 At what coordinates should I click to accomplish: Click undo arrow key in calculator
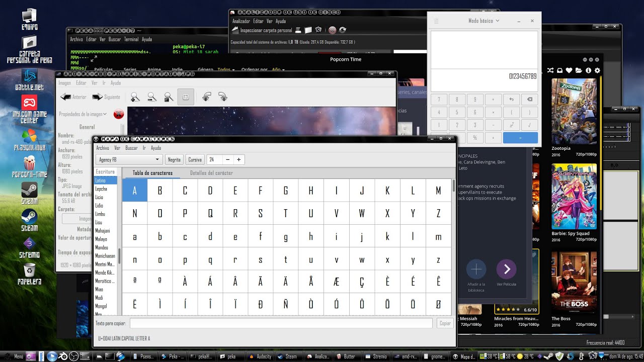coord(511,100)
